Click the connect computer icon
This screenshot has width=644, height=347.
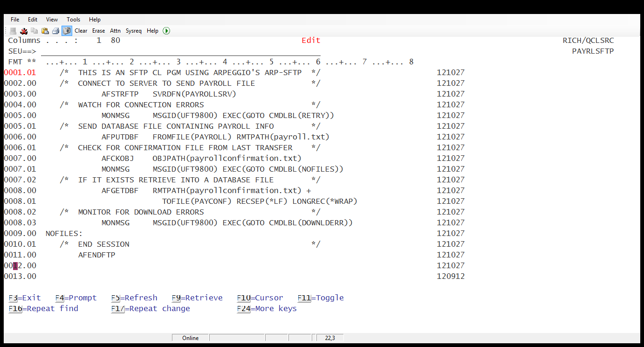point(13,31)
